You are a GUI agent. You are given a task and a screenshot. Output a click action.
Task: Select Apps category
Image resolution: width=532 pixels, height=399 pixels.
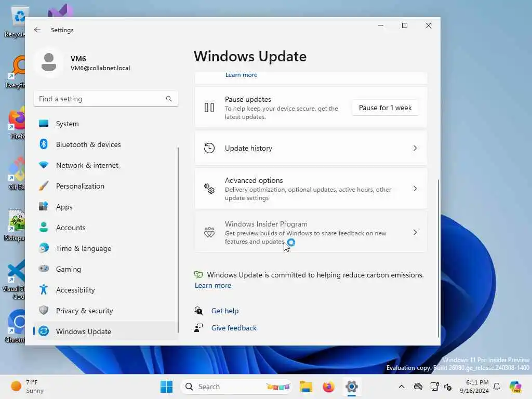click(106, 207)
